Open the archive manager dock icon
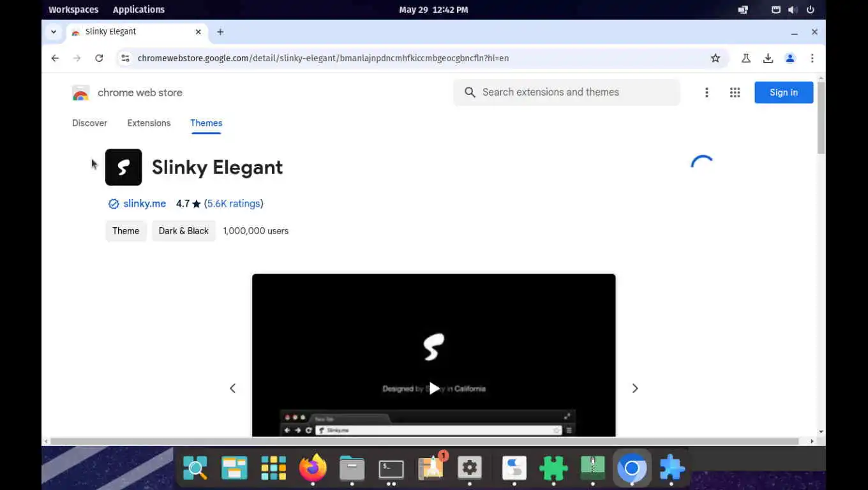This screenshot has width=868, height=490. [x=593, y=469]
